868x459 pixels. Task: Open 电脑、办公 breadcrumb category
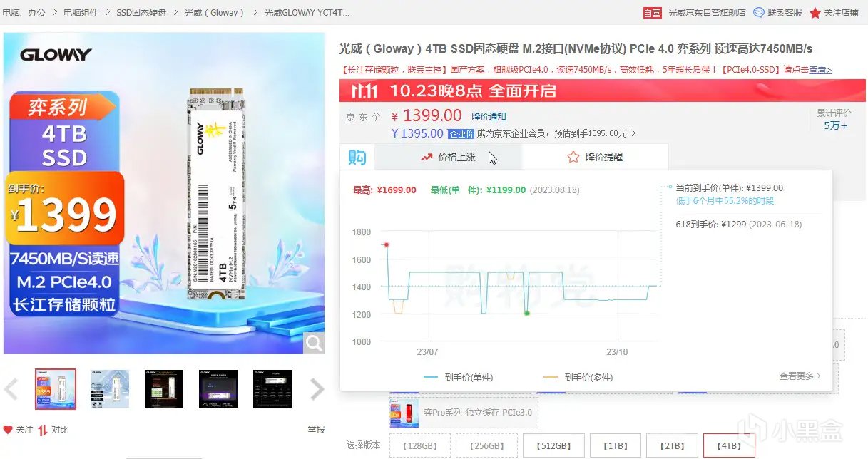(24, 13)
